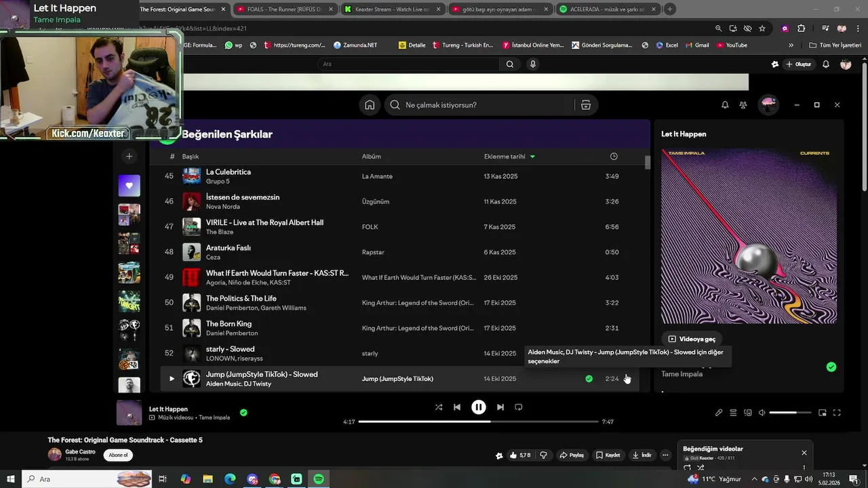Click YouTube search box Ara
Screen dimensions: 868x488
[x=409, y=64]
